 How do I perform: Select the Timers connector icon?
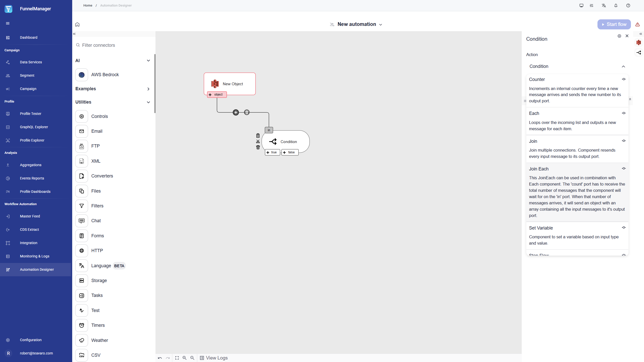[82, 325]
